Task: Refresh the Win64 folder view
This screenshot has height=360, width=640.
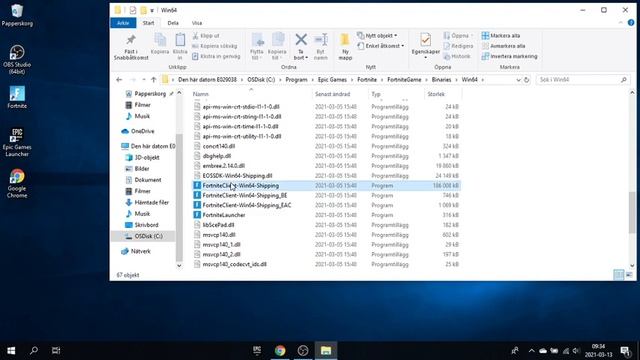Action: click(527, 80)
